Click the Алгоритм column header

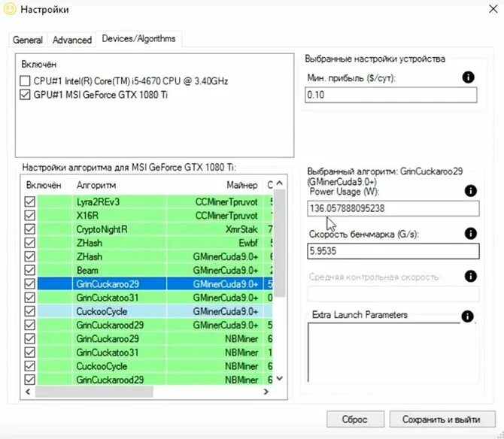click(x=96, y=186)
